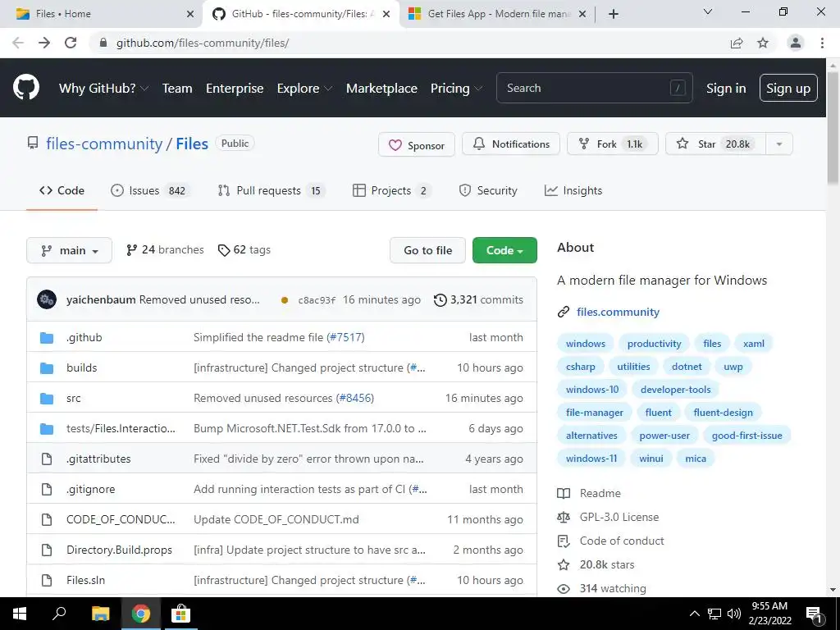This screenshot has width=840, height=630.
Task: Open the Microsoft Store taskbar icon
Action: pos(180,614)
